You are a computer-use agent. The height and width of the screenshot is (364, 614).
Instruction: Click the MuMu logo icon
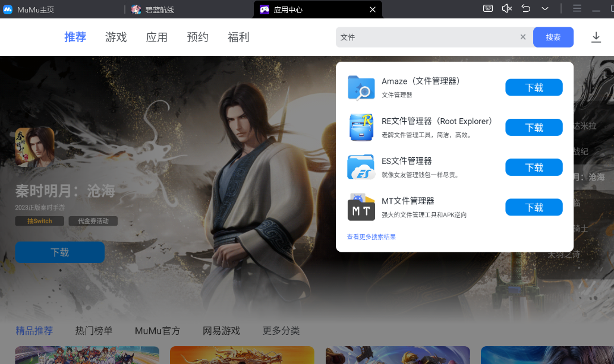pos(8,10)
